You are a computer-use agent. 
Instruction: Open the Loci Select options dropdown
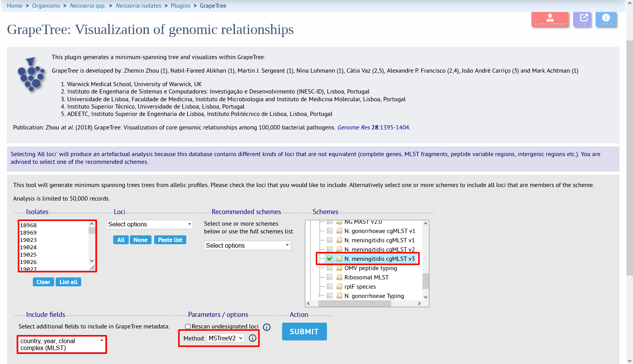click(150, 225)
